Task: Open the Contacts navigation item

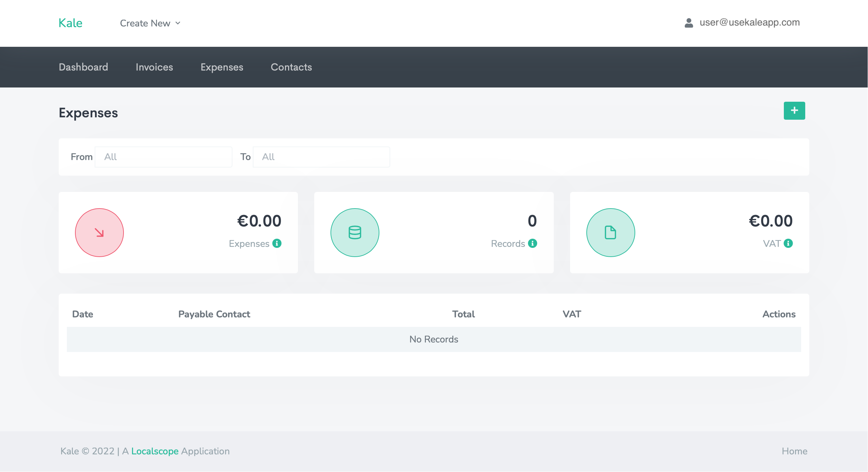Action: point(291,67)
